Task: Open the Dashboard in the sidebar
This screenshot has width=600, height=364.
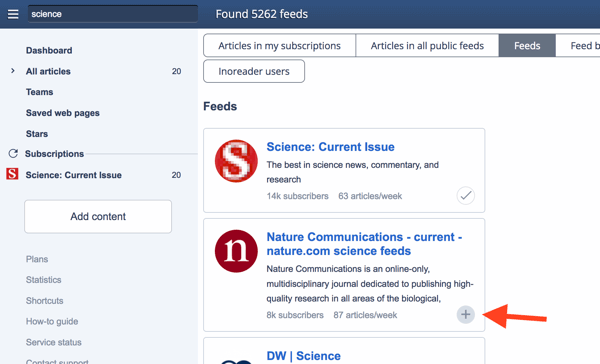Action: pyautogui.click(x=49, y=51)
